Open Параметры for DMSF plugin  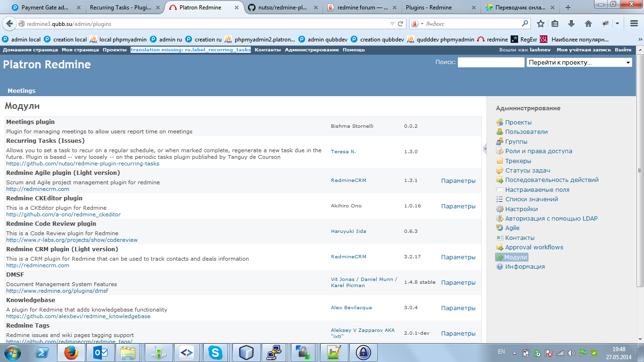[458, 282]
